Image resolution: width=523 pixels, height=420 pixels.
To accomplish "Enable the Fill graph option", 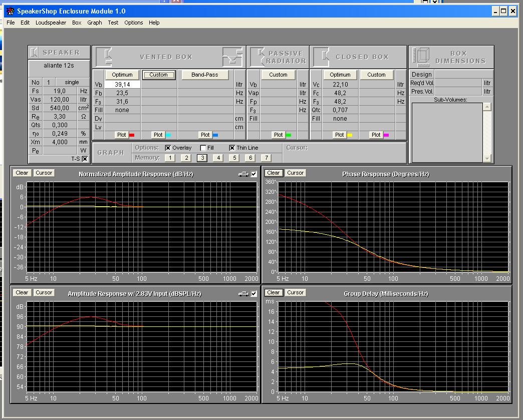I will pos(203,148).
